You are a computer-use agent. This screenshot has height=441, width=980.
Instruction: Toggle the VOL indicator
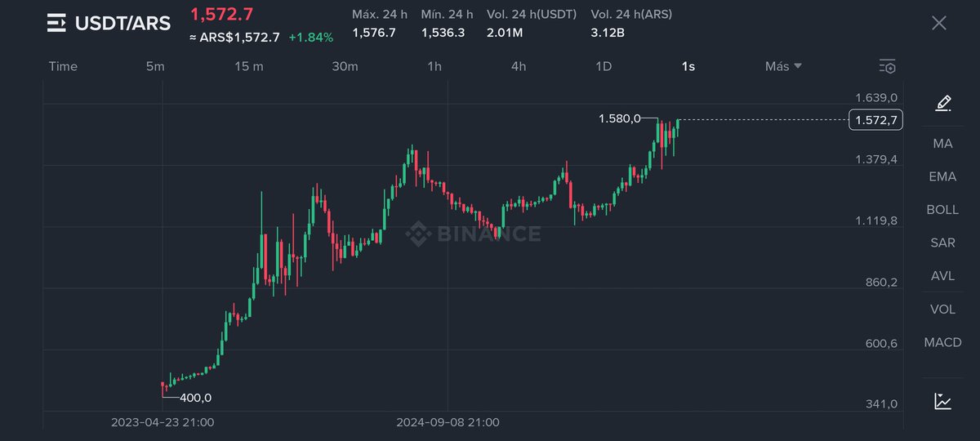942,310
